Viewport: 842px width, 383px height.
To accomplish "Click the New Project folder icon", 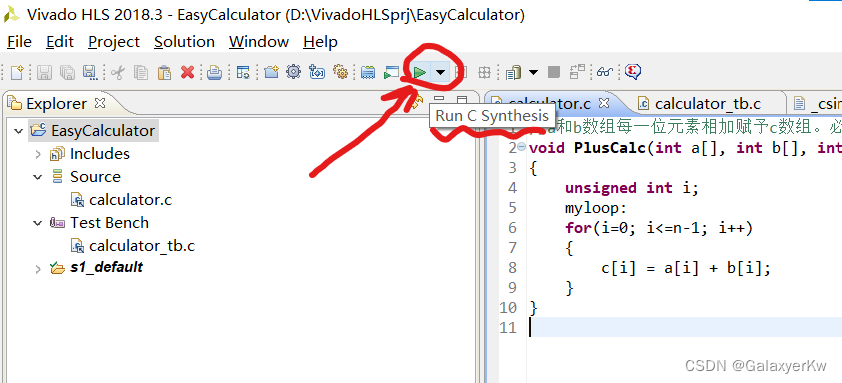I will coord(271,72).
